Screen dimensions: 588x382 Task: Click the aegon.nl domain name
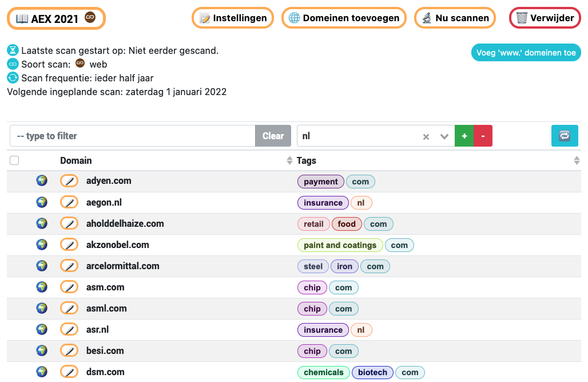click(104, 203)
